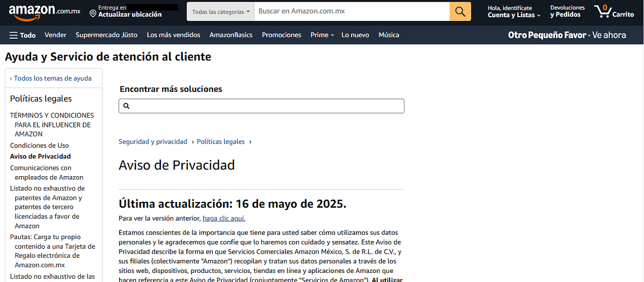Go to Supermercado Jüsto

[106, 35]
